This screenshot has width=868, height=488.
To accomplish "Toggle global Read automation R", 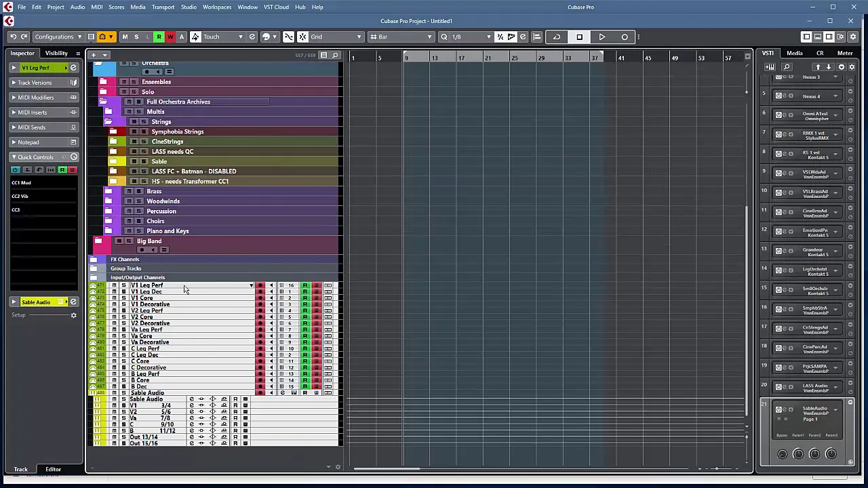I will click(159, 37).
